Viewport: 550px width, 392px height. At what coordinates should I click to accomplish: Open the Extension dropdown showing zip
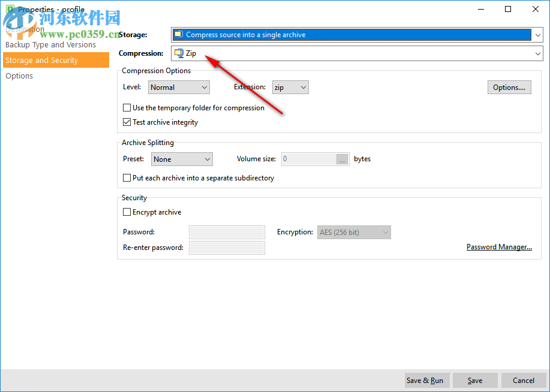[302, 87]
